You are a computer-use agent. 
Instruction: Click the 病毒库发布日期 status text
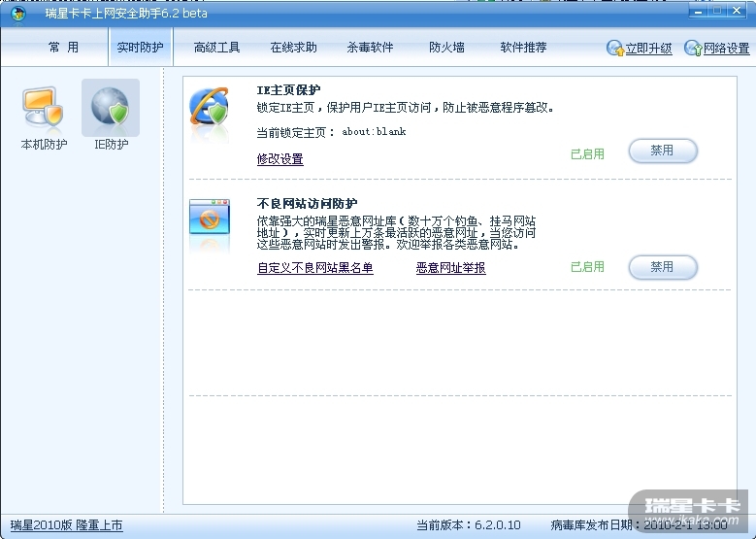coord(639,525)
